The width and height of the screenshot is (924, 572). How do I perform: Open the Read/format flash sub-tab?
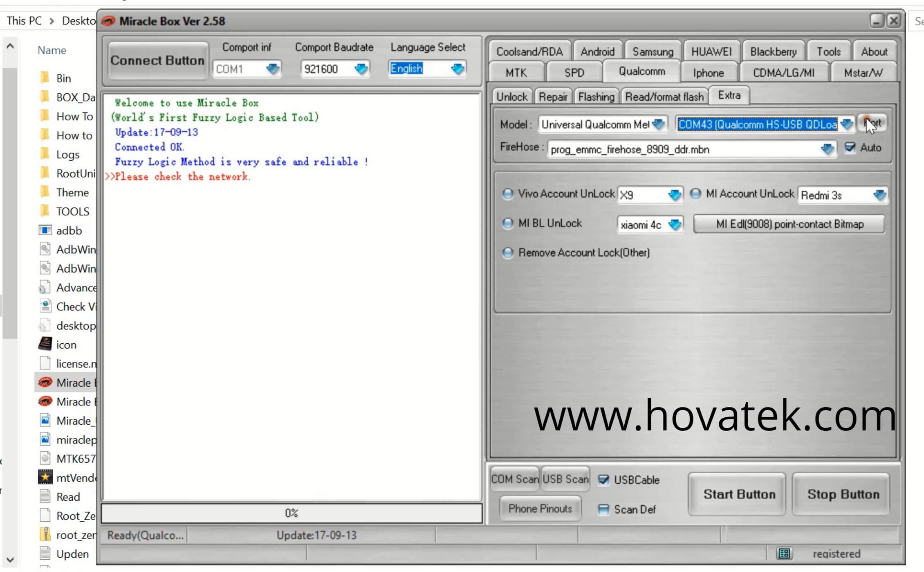point(664,97)
